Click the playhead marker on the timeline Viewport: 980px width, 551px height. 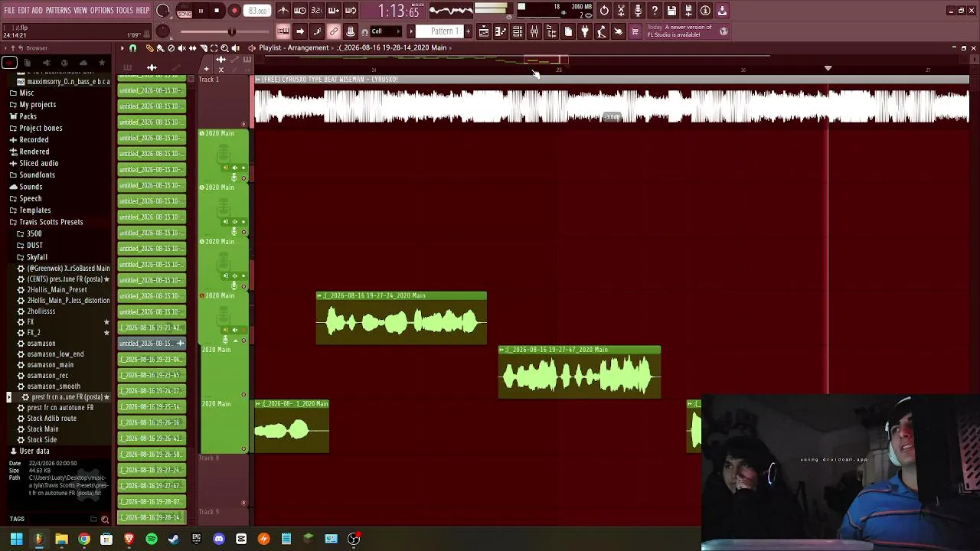click(828, 69)
